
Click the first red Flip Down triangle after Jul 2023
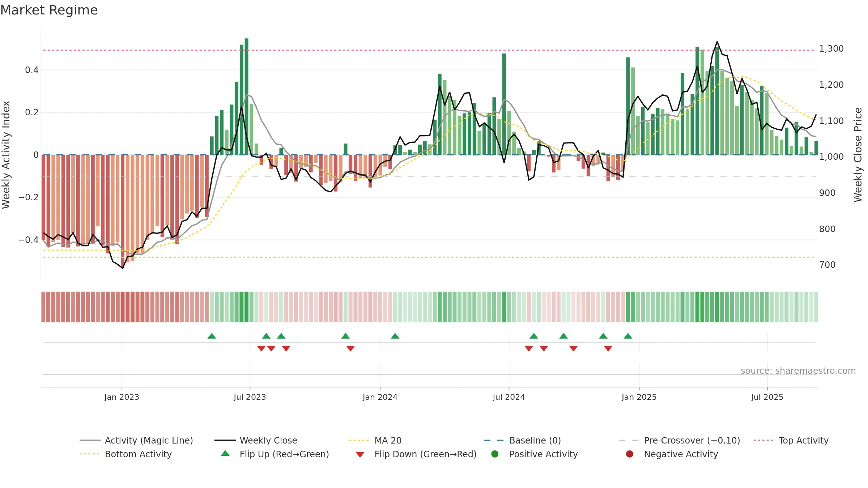click(x=261, y=348)
